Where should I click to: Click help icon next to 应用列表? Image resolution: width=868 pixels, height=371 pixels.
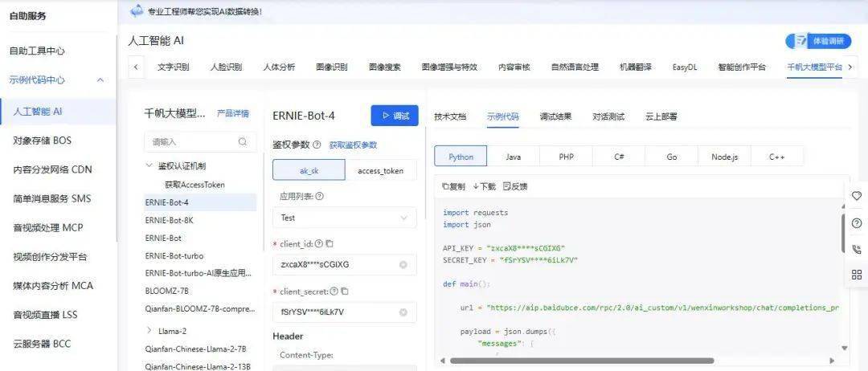click(319, 196)
